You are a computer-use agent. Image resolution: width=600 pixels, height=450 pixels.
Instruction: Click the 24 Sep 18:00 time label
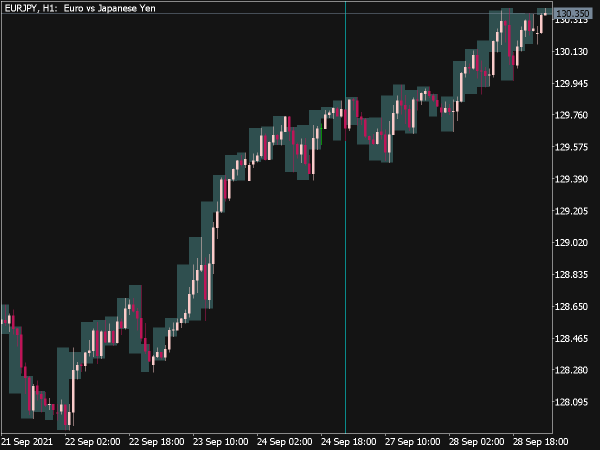pos(348,442)
